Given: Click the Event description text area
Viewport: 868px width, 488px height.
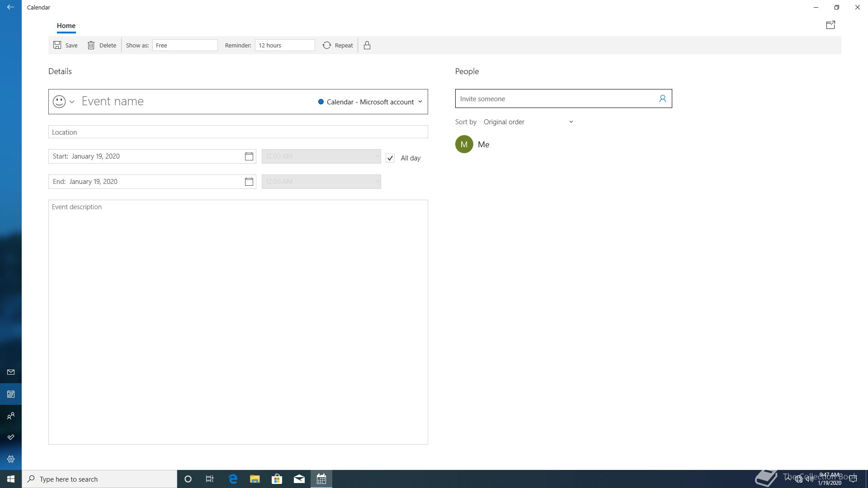Looking at the screenshot, I should pyautogui.click(x=238, y=322).
